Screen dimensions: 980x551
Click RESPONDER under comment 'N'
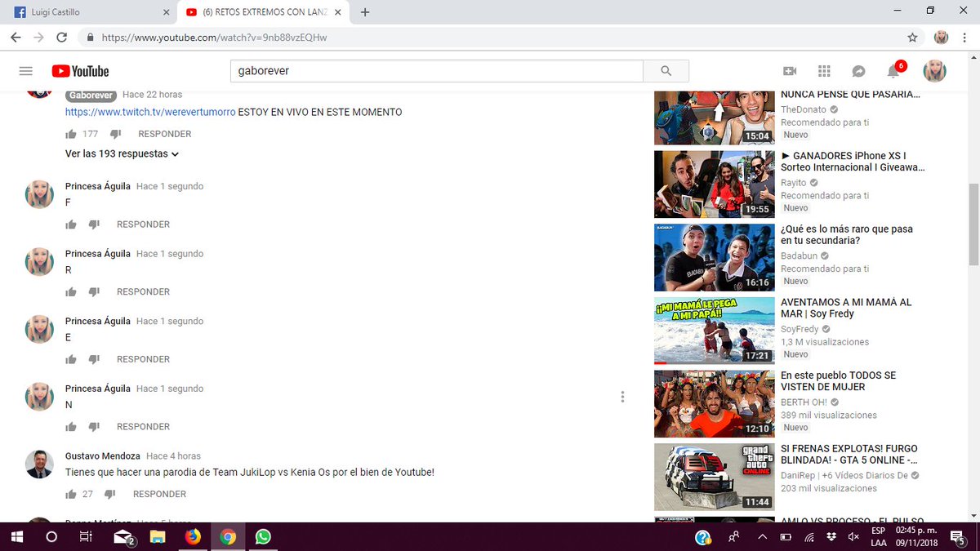coord(143,427)
